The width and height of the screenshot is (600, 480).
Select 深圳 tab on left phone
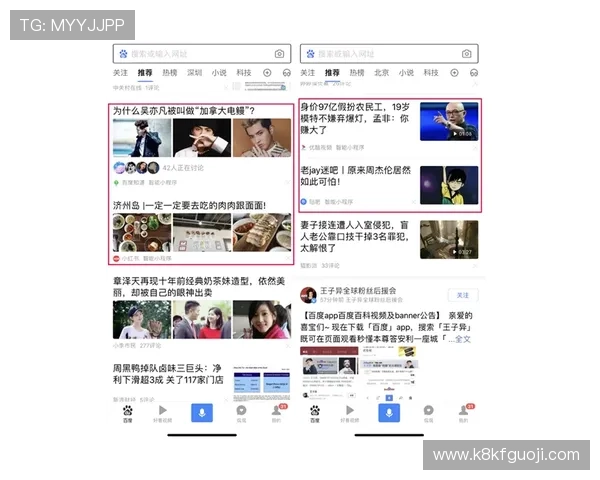point(194,73)
